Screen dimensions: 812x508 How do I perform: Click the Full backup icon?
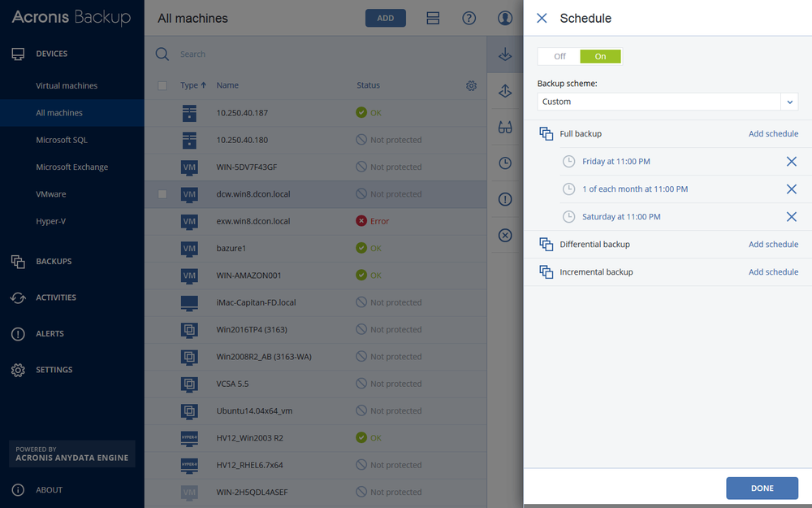[x=546, y=134]
